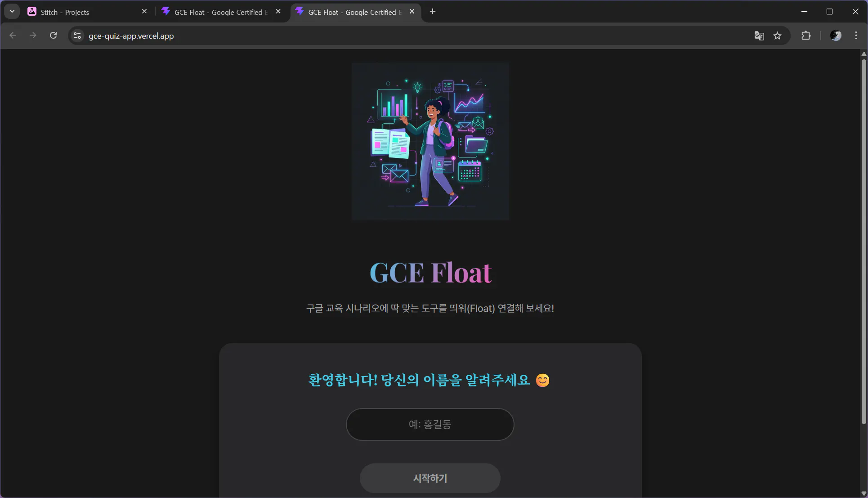
Task: Click the welcome heading 환영합니다! 당신의 이름을 알려주세요
Action: click(429, 380)
